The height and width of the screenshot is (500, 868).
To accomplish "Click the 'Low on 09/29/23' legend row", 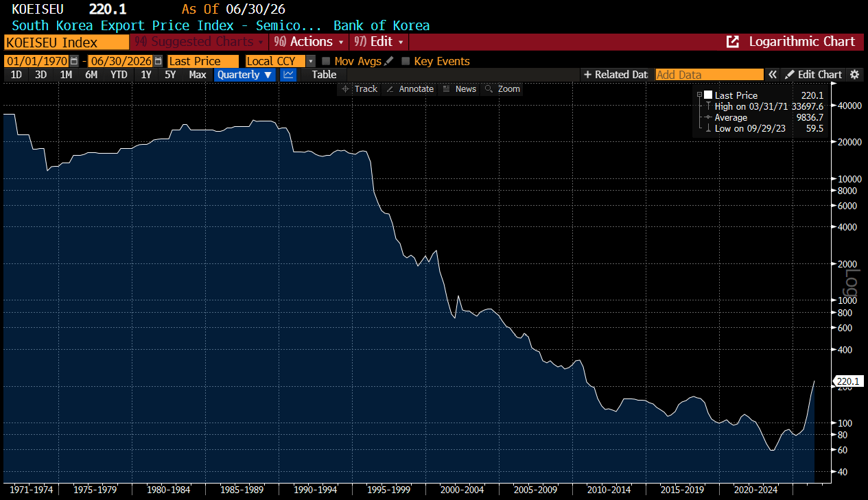I will 769,128.
